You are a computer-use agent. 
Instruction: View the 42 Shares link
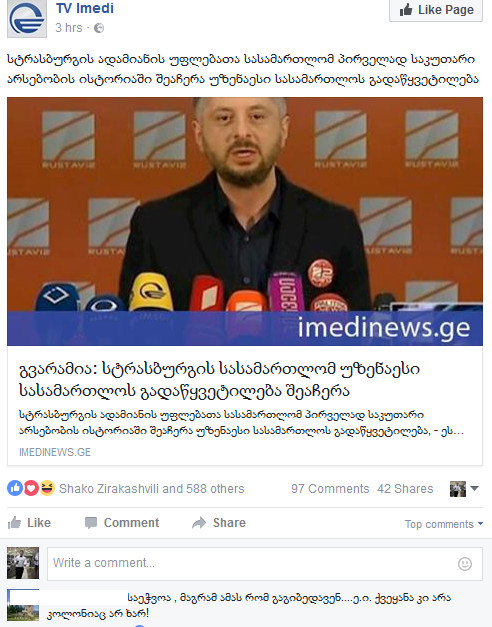[405, 489]
